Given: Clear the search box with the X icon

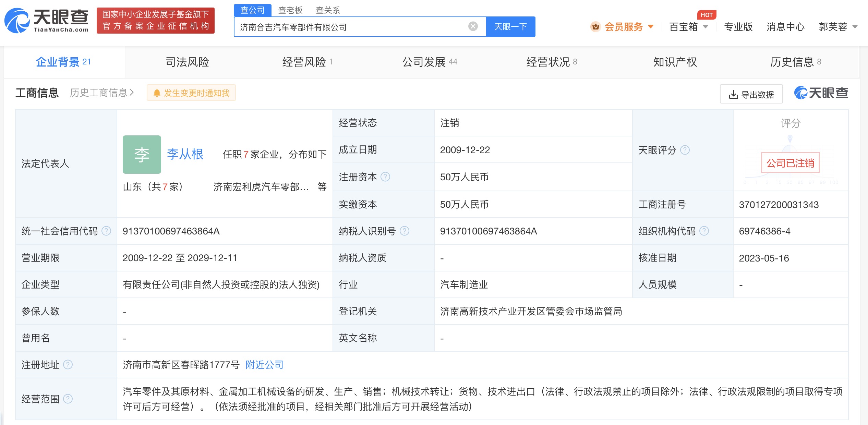Looking at the screenshot, I should coord(473,26).
